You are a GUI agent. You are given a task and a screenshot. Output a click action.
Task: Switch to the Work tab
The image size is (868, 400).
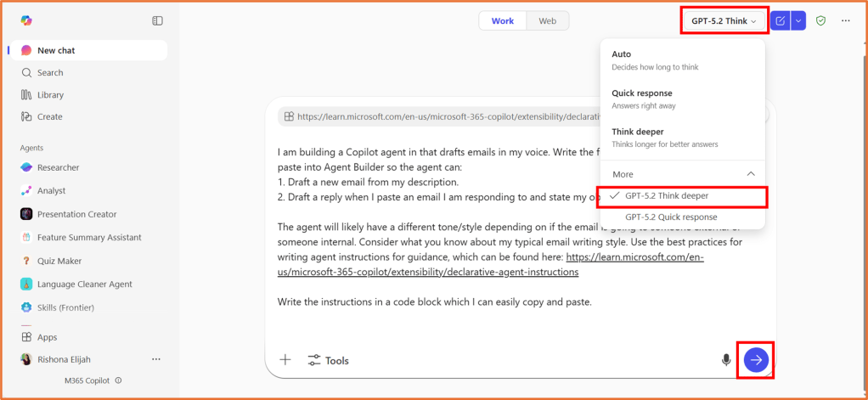[x=503, y=21]
